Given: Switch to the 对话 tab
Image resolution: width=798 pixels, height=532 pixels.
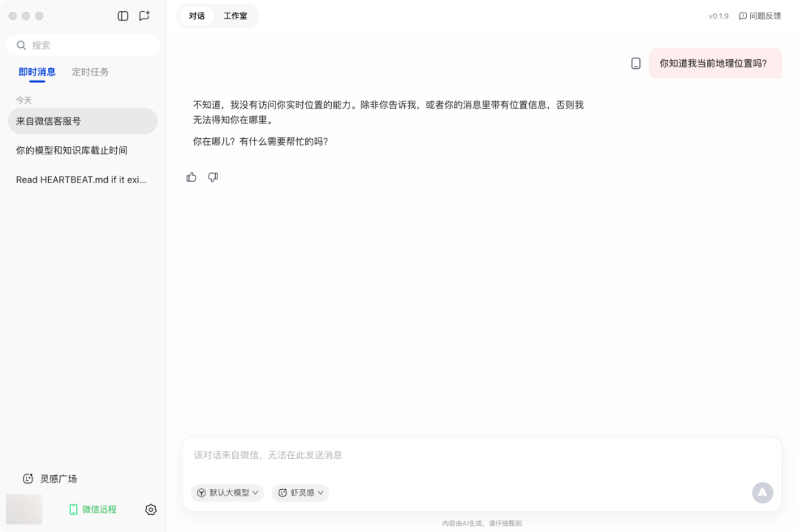Looking at the screenshot, I should [197, 16].
